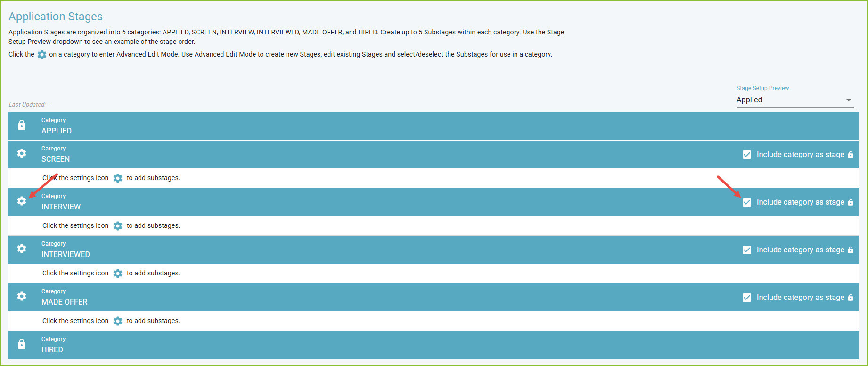868x366 pixels.
Task: Click the gear icon in the instructions text
Action: tap(42, 55)
